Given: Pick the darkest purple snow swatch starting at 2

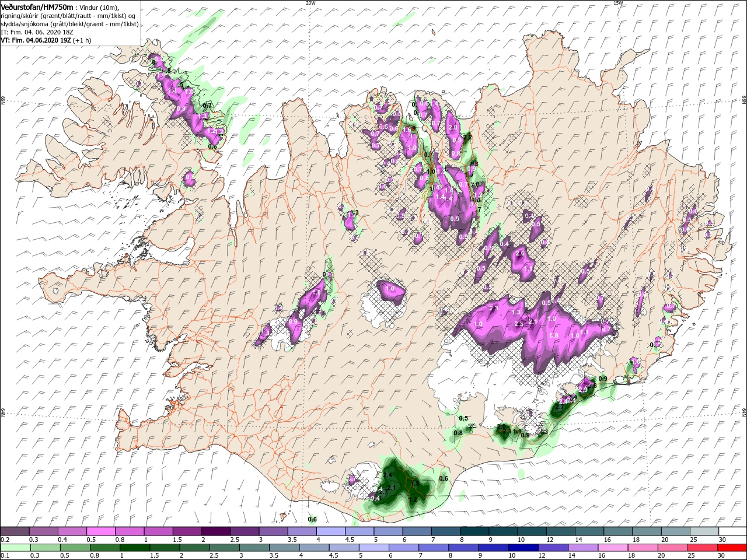Looking at the screenshot, I should 215,531.
